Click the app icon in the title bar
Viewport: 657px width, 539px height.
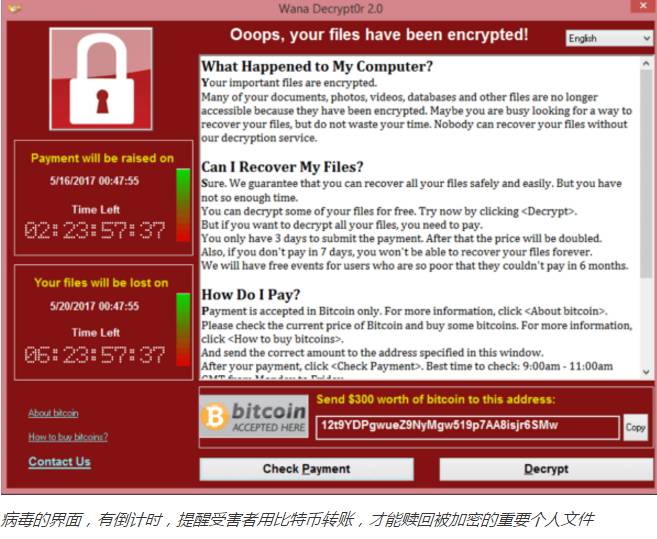(14, 8)
